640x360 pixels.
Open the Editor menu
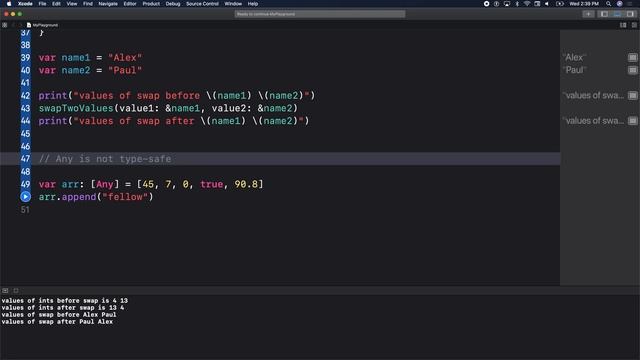130,4
